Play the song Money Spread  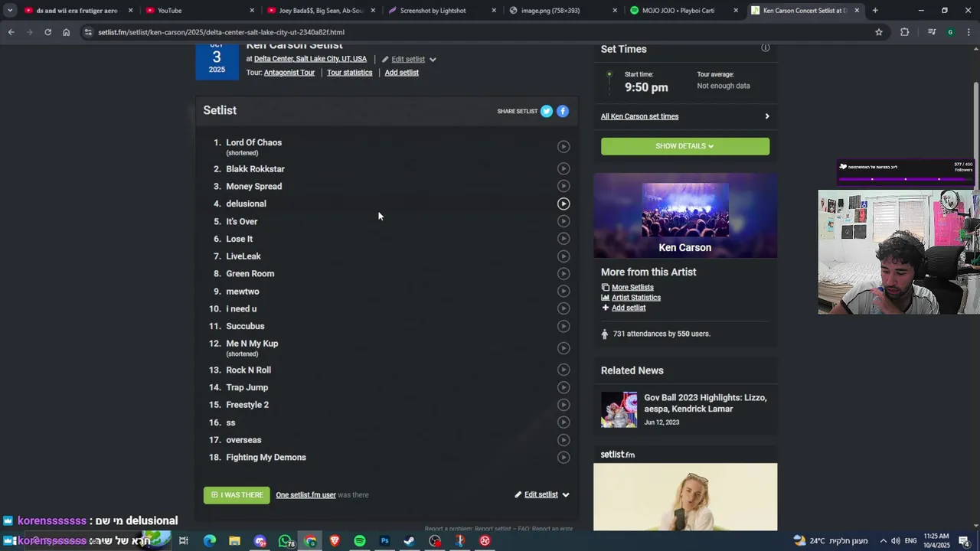click(563, 186)
